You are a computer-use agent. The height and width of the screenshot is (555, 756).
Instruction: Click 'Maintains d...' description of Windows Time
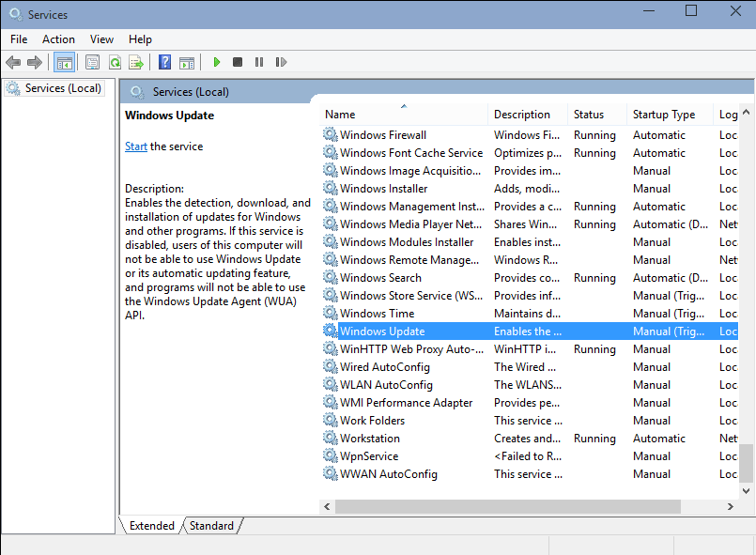527,314
